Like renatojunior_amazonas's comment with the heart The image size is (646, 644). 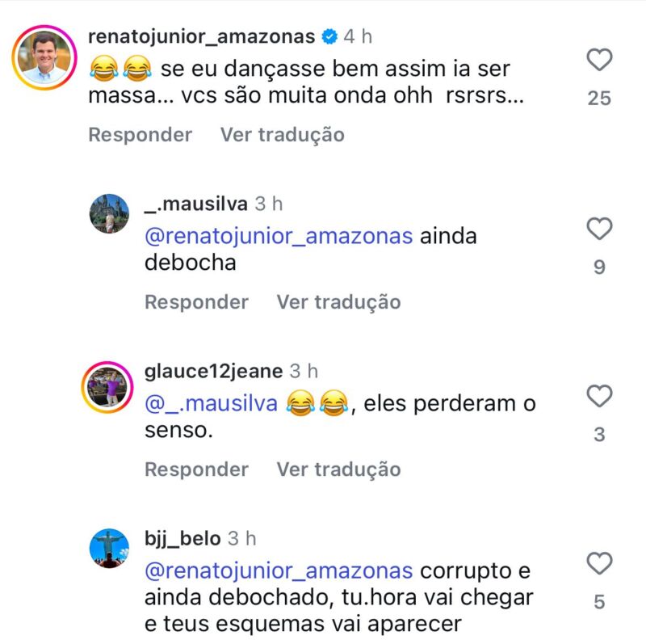[x=599, y=60]
